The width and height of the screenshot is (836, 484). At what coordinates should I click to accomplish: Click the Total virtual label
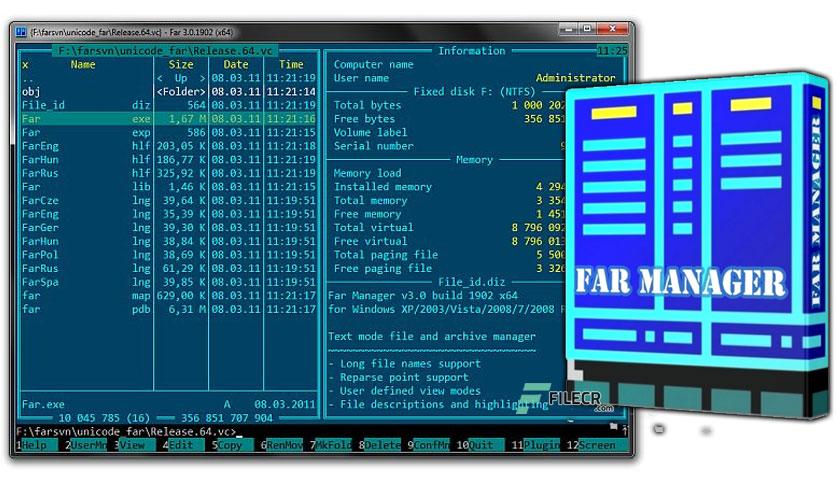[373, 228]
